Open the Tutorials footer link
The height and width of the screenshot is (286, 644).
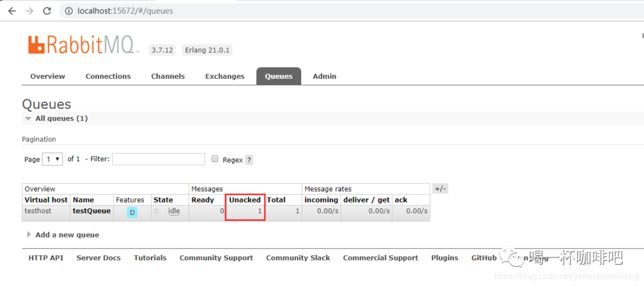coord(150,258)
